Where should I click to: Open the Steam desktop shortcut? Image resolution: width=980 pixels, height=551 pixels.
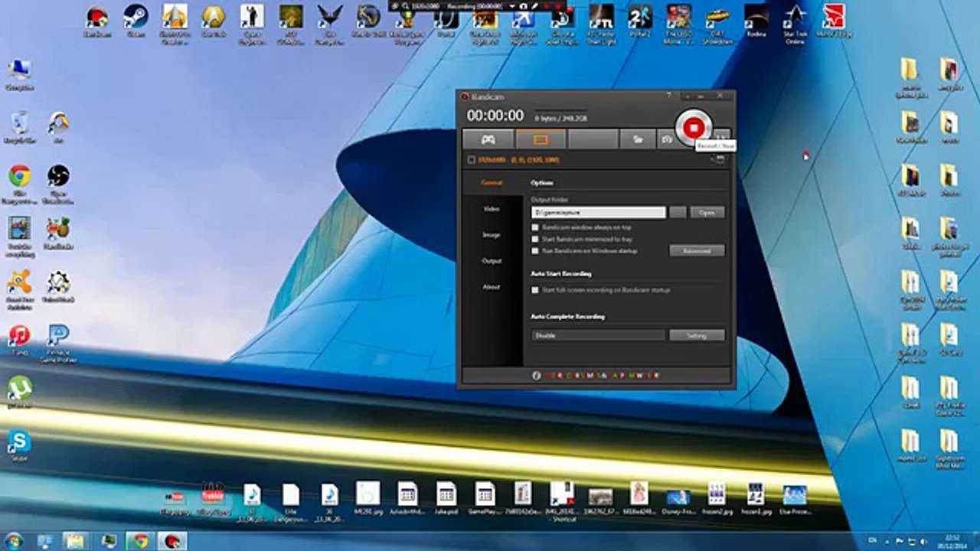[x=136, y=21]
